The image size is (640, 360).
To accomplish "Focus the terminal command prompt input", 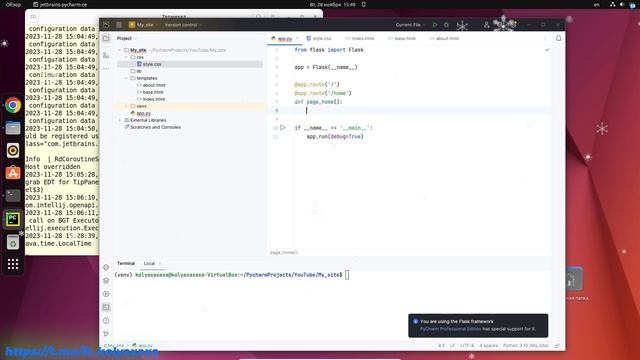I will (347, 275).
